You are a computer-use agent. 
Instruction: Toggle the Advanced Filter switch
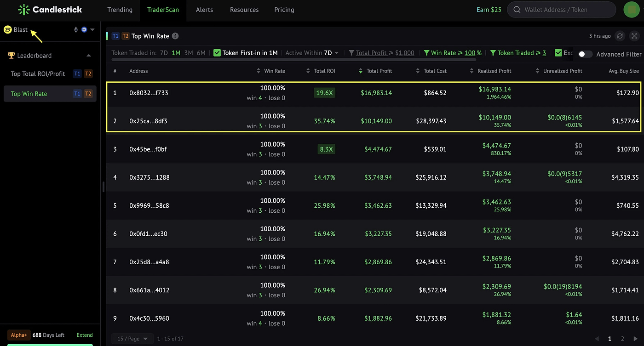tap(585, 54)
